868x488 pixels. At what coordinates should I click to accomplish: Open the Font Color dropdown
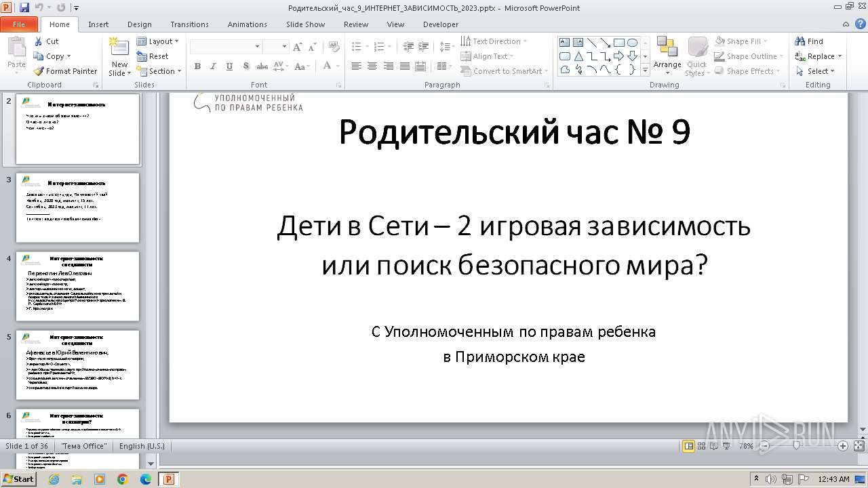coord(338,66)
